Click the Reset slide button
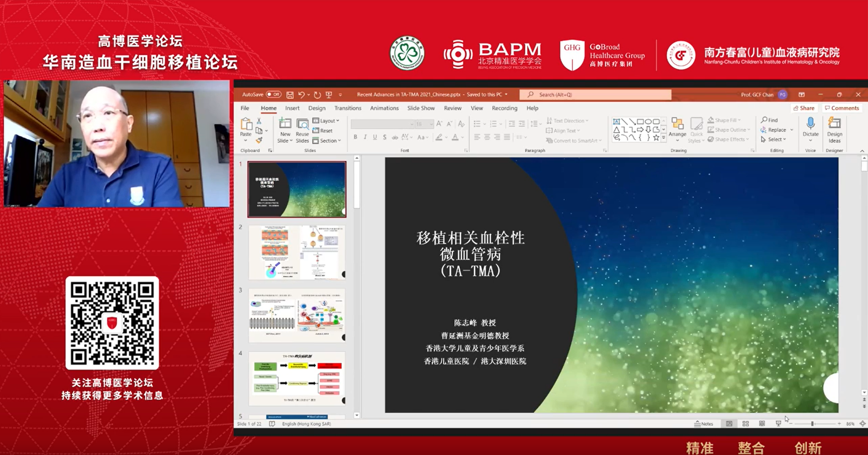Viewport: 868px width, 455px height. tap(323, 130)
